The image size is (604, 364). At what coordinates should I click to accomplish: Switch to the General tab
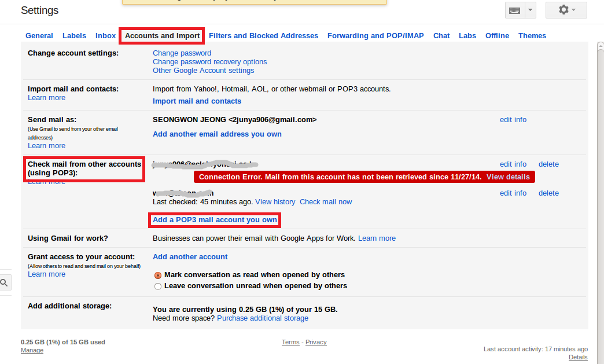click(39, 36)
